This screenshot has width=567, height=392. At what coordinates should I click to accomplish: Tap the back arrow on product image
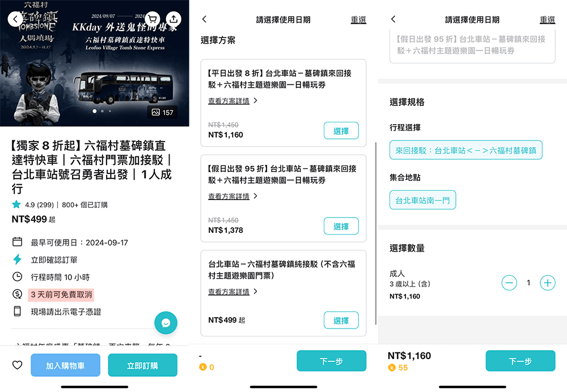pyautogui.click(x=15, y=19)
